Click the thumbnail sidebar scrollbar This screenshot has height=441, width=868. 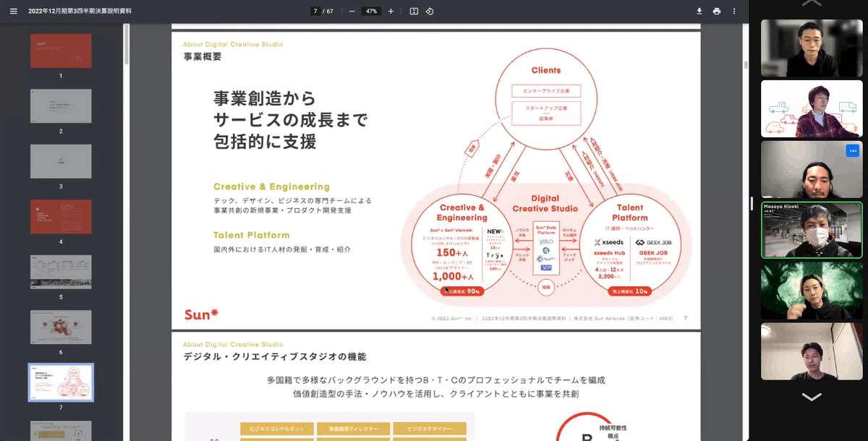point(127,45)
